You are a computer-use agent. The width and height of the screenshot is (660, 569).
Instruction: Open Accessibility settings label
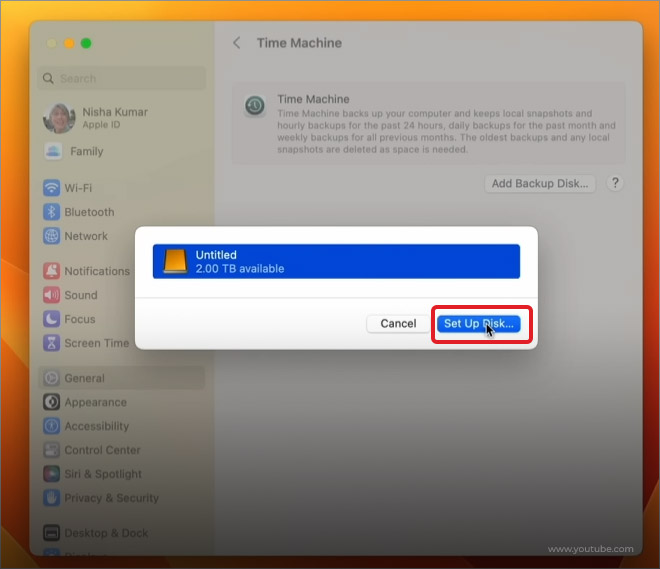point(97,426)
